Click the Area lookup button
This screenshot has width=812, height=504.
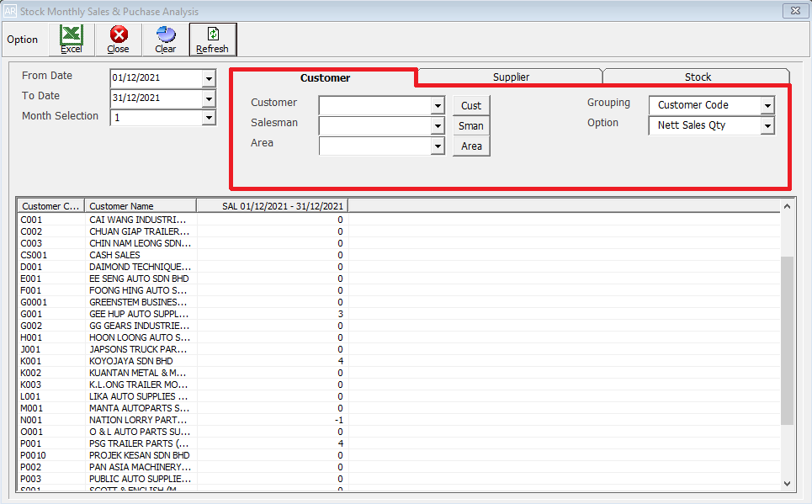click(x=471, y=146)
